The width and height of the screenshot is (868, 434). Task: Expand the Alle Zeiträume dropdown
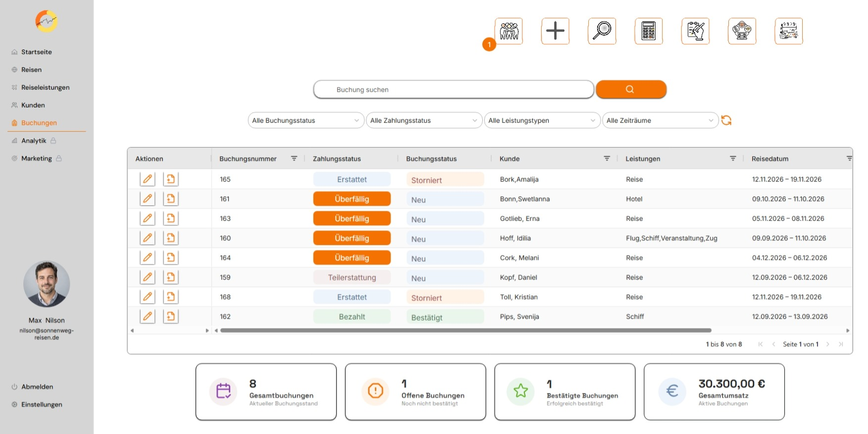[x=660, y=120]
